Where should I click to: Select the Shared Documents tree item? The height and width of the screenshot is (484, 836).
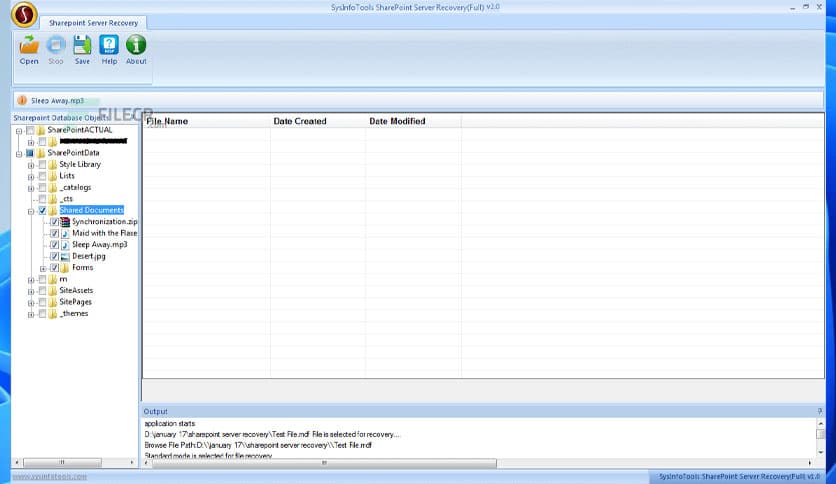[x=92, y=210]
